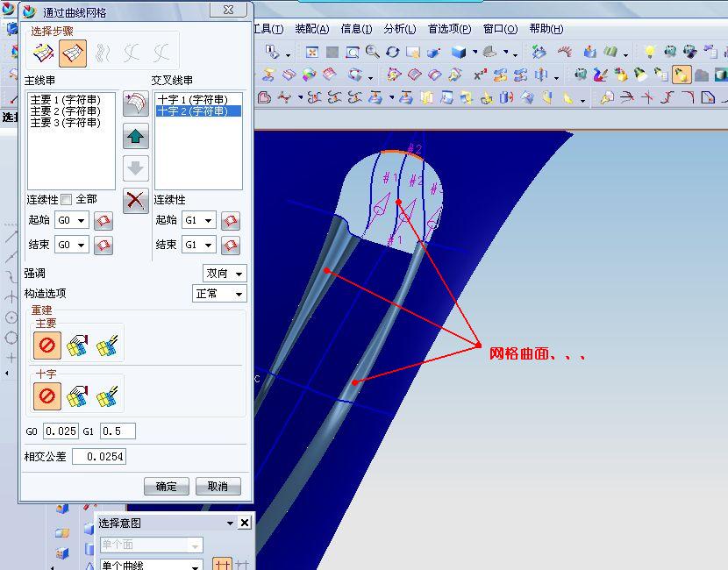The width and height of the screenshot is (728, 570).
Task: Click the 相交公差 field 0.0254
Action: coord(99,457)
